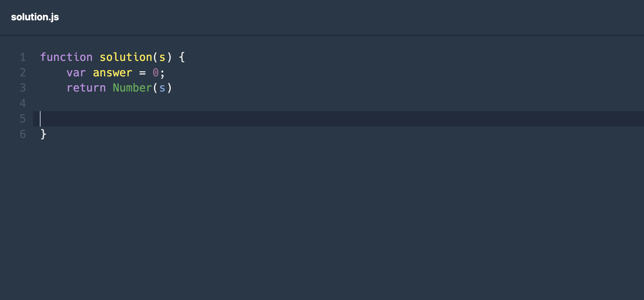Select line number 6 in the gutter
The width and height of the screenshot is (644, 300).
click(x=23, y=134)
